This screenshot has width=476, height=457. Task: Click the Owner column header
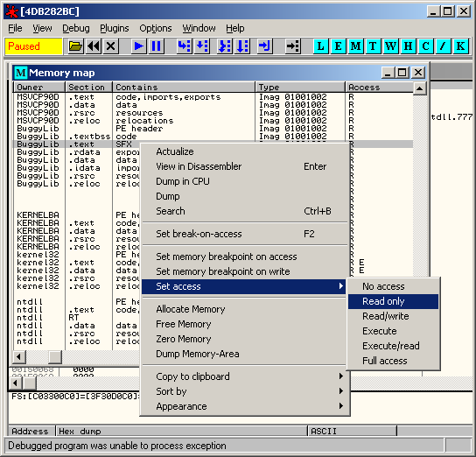pos(39,88)
